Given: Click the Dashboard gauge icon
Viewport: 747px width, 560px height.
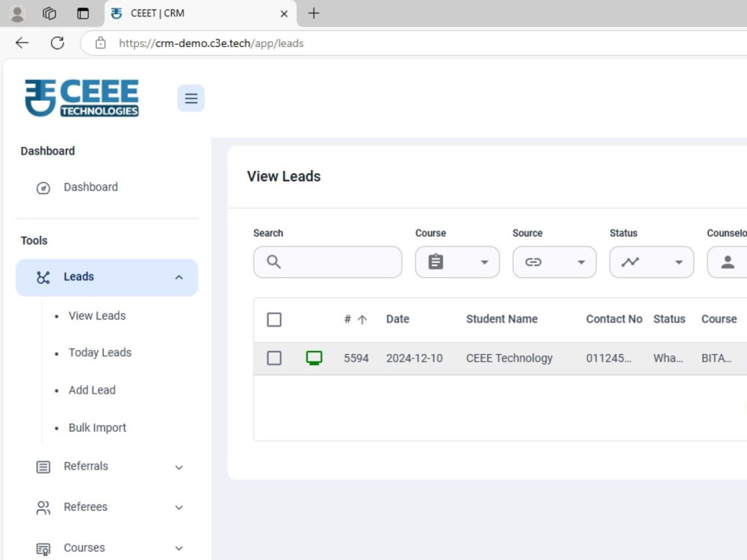Looking at the screenshot, I should click(x=43, y=188).
